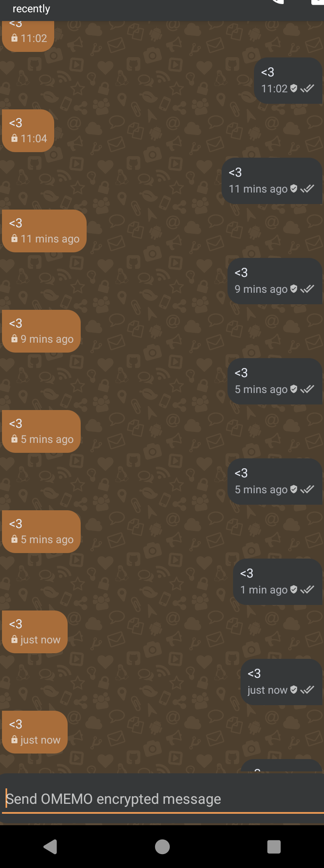Tap the shield icon on the sent 11 mins ago message
Image resolution: width=324 pixels, height=868 pixels.
[x=294, y=189]
